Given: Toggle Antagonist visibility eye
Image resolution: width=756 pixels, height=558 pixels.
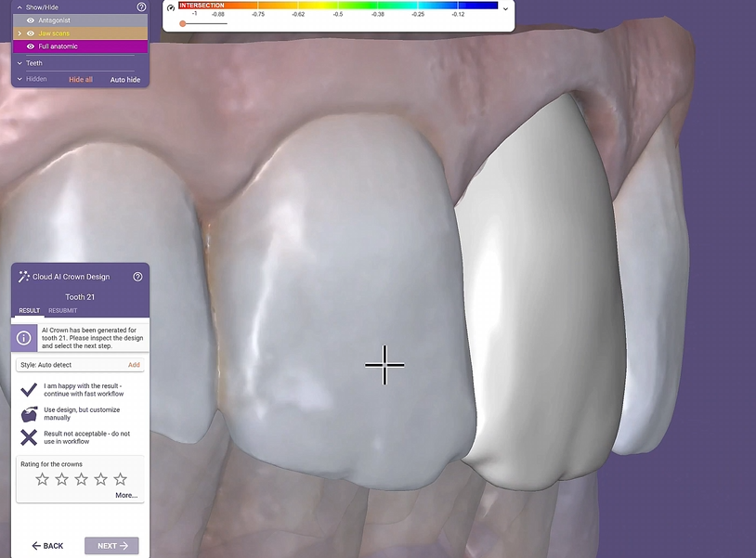Looking at the screenshot, I should coord(31,20).
